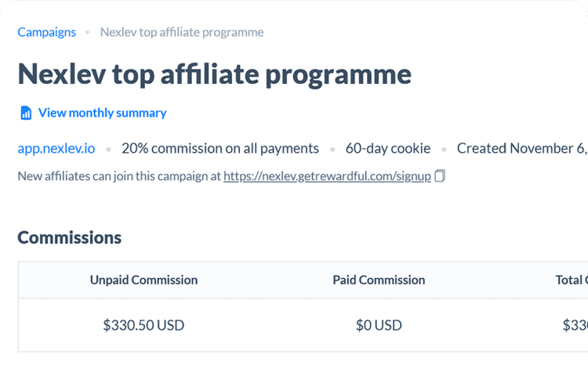
Task: Click the Unpaid Commission column header
Action: pos(143,280)
